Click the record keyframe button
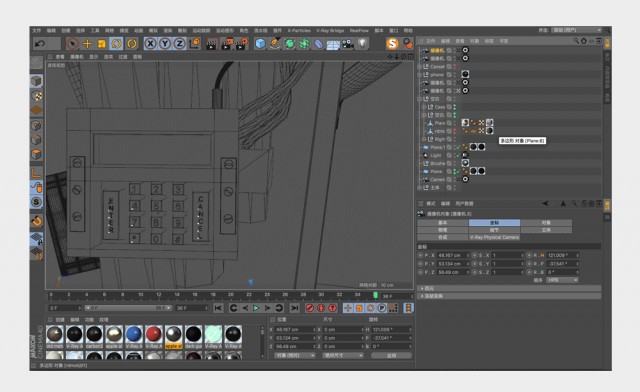This screenshot has height=392, width=640. [309, 308]
